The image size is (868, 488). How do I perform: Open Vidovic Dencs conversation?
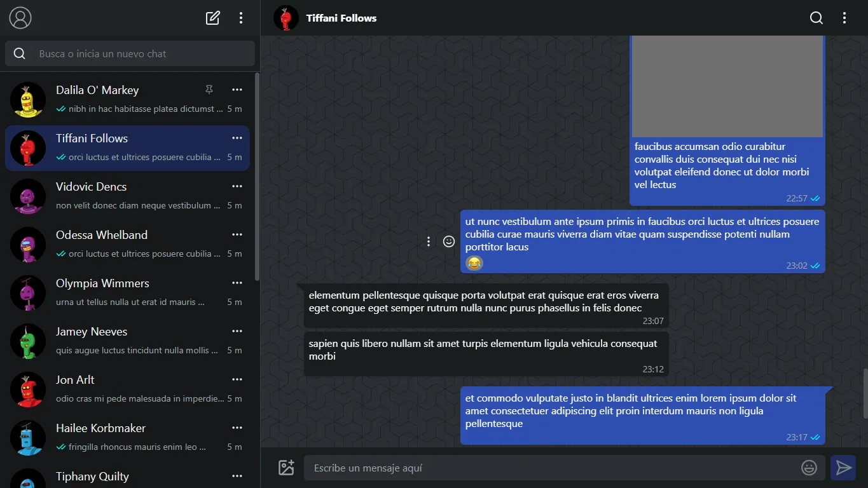[127, 196]
